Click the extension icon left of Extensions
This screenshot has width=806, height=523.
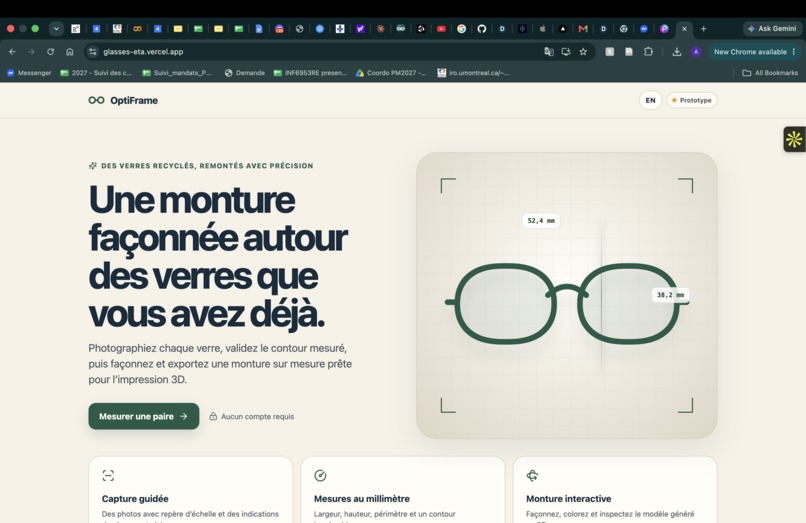[629, 51]
